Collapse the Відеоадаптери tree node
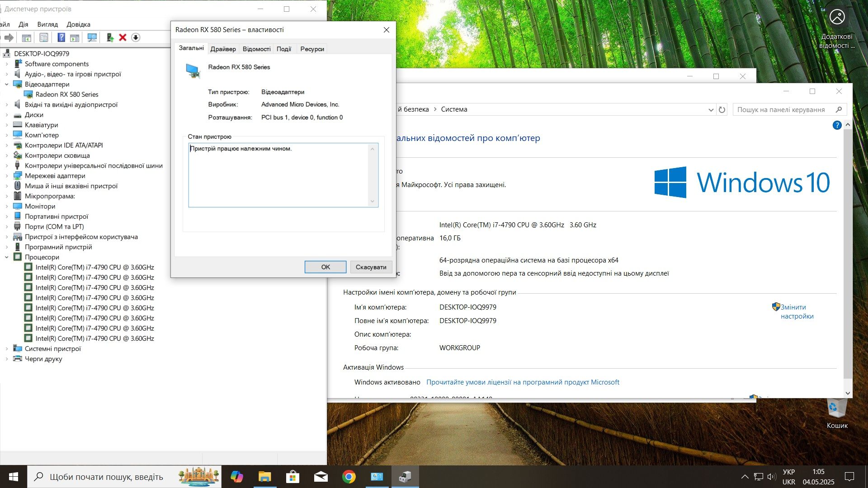The image size is (868, 488). [7, 84]
